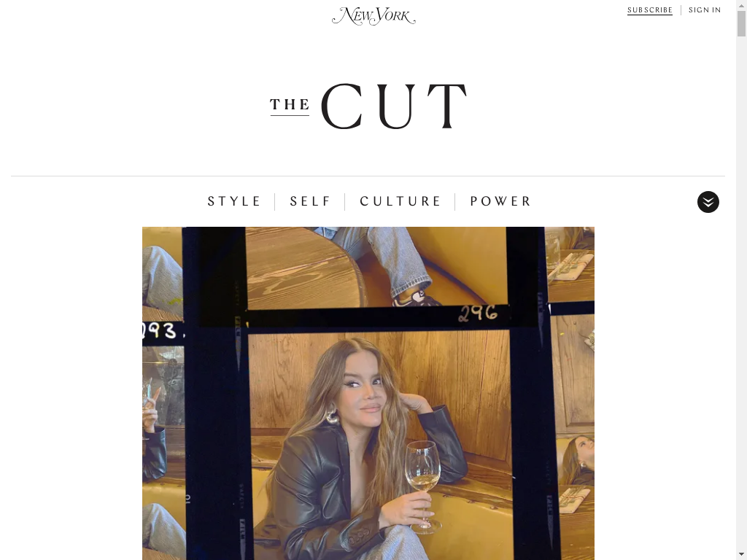Screen dimensions: 747x560
Task: Click the small "THE" word in logo
Action: [290, 105]
